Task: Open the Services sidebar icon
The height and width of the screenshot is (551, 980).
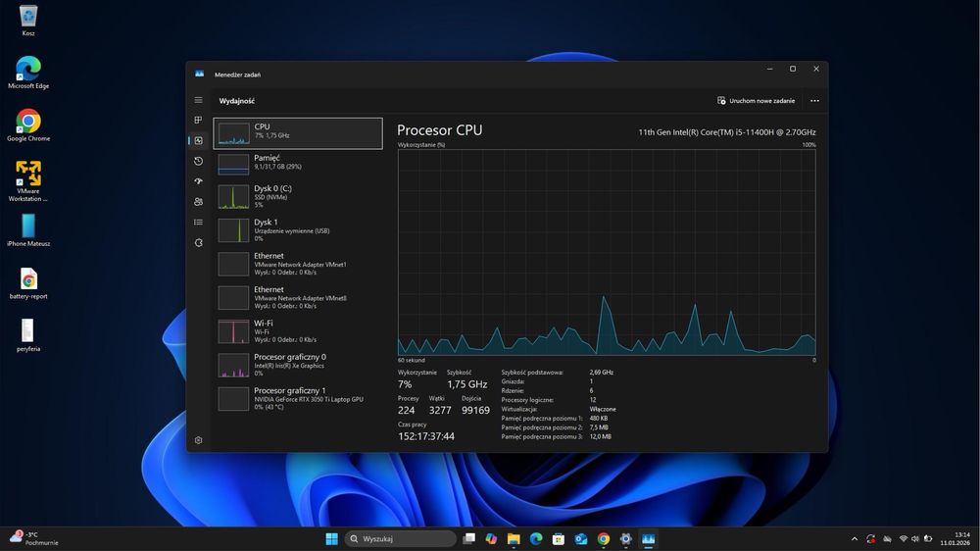Action: pos(198,243)
